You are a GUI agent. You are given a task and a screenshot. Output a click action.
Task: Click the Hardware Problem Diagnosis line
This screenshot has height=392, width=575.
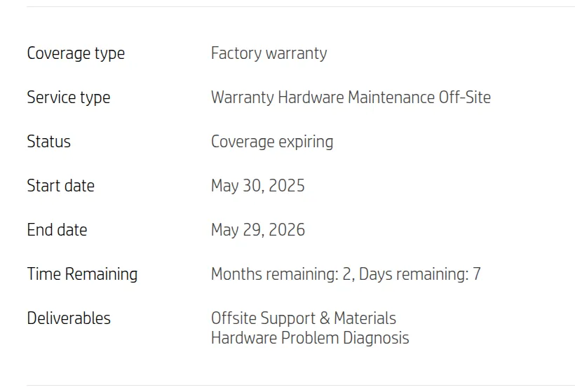pyautogui.click(x=310, y=338)
